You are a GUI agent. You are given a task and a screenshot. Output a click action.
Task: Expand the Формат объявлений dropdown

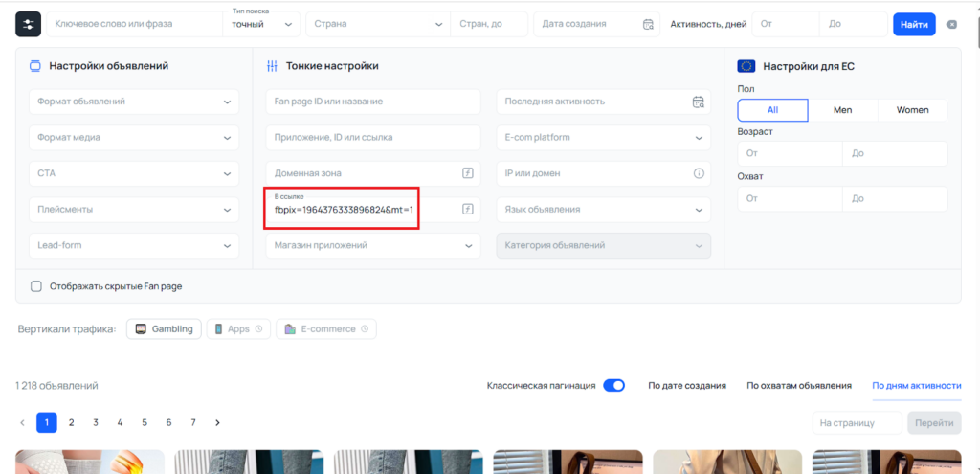coord(134,102)
